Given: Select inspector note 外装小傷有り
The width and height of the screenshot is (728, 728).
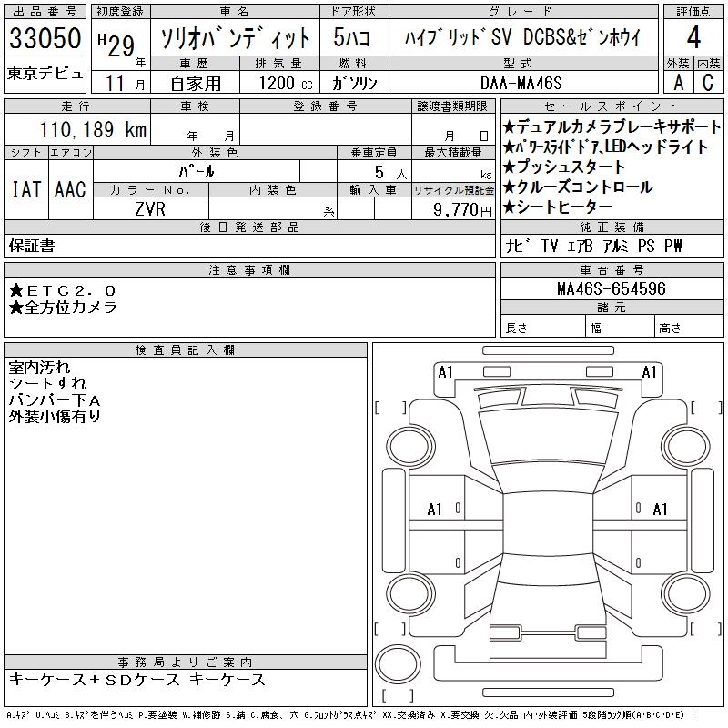Looking at the screenshot, I should 55,417.
